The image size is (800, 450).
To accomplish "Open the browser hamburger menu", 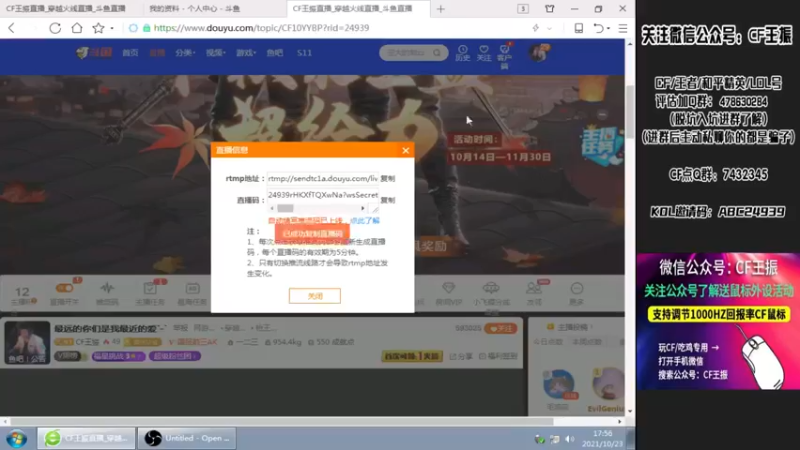I will point(623,28).
